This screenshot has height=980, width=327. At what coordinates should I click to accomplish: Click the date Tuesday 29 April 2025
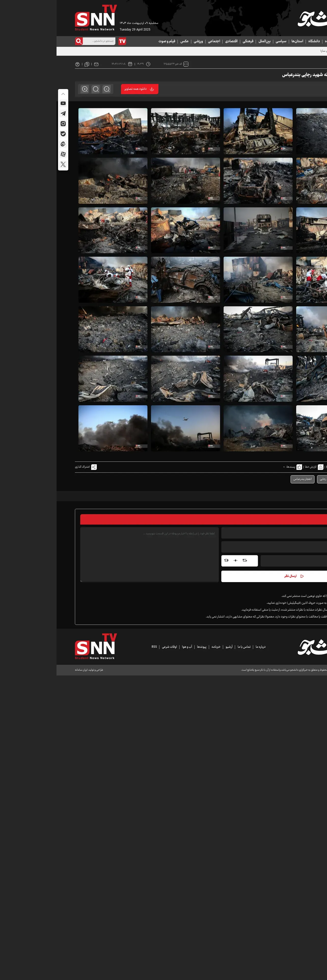click(x=135, y=29)
